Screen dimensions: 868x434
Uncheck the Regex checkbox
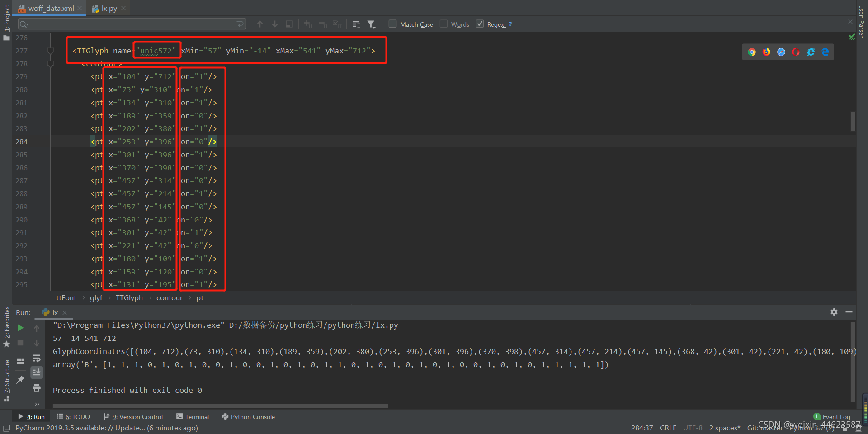point(480,24)
